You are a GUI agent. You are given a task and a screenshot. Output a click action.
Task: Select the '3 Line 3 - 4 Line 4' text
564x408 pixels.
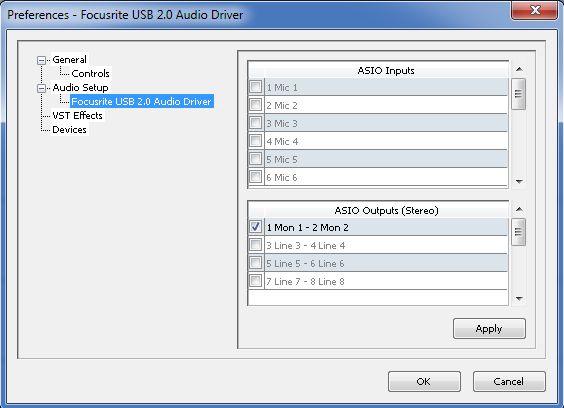[306, 246]
